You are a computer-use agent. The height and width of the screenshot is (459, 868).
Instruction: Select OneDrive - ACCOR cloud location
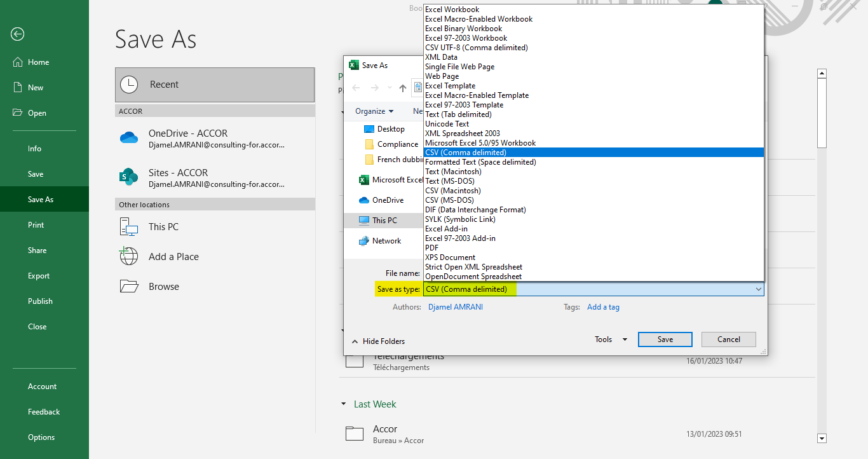[x=215, y=139]
